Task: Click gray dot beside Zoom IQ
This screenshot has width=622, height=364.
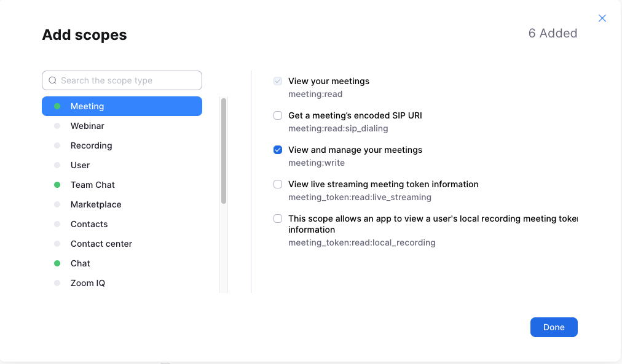Action: click(57, 283)
